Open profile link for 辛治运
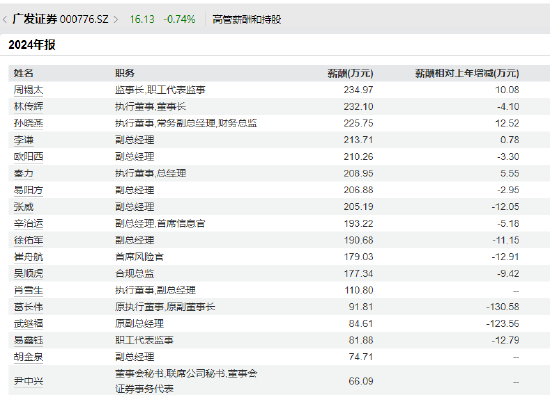Screen dimensions: 550x395 [x=28, y=223]
